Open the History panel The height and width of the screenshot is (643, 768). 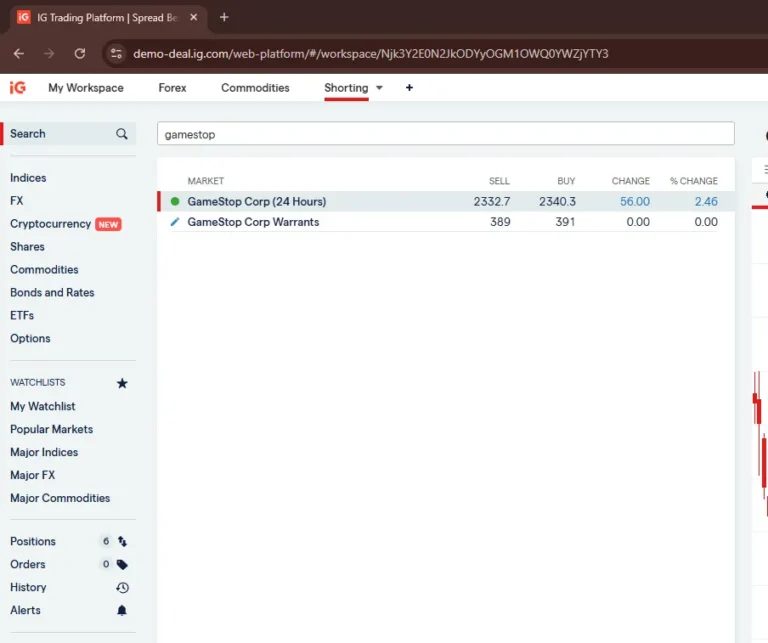click(28, 587)
